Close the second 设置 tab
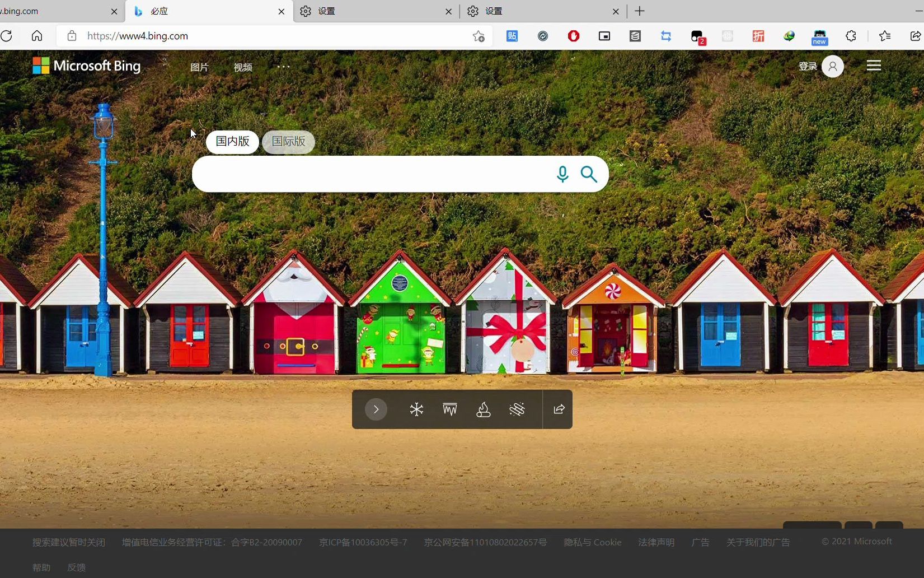This screenshot has height=578, width=924. pos(616,11)
